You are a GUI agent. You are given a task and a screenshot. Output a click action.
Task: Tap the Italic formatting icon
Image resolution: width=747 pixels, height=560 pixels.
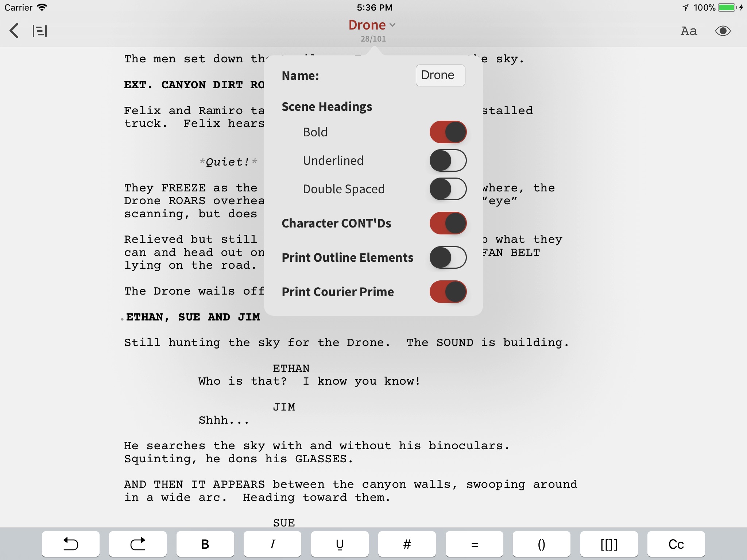tap(272, 544)
